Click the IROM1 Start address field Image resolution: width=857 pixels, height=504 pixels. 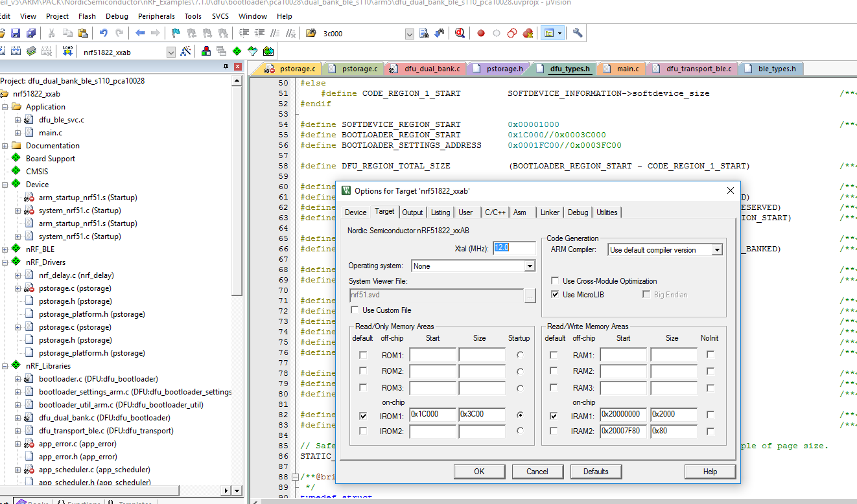click(432, 415)
